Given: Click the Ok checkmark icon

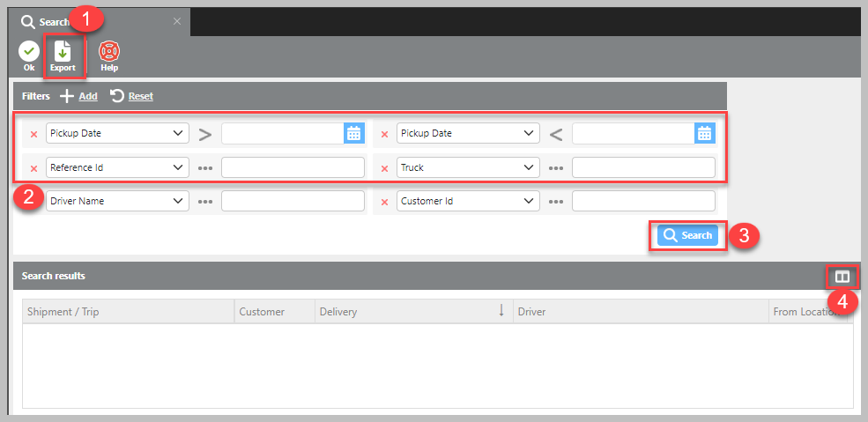Looking at the screenshot, I should pyautogui.click(x=29, y=52).
